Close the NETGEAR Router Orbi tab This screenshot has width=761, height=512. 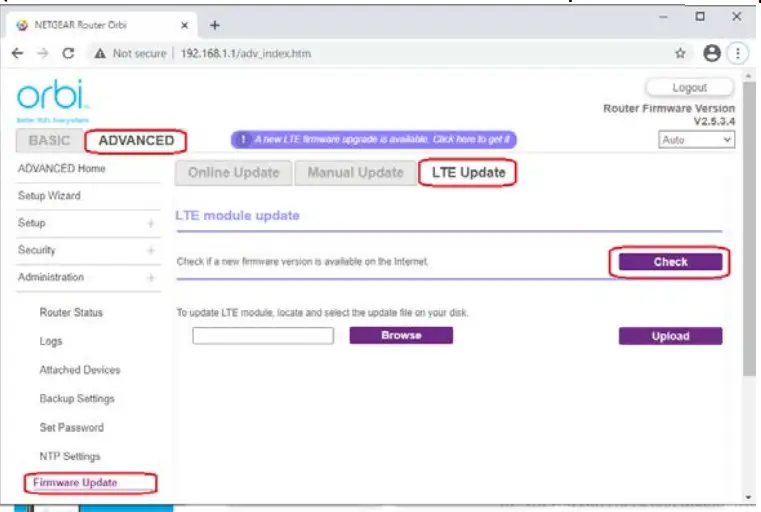coord(184,25)
